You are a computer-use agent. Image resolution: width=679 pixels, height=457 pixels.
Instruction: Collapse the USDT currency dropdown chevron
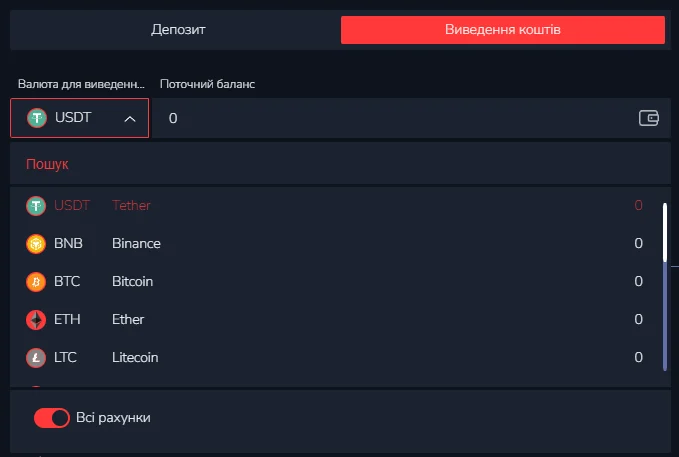coord(130,119)
